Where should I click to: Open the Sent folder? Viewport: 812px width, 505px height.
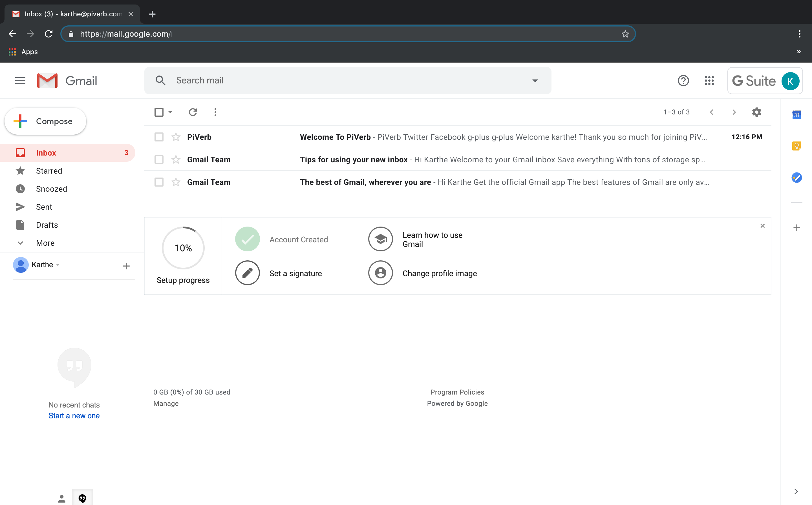[67, 207]
